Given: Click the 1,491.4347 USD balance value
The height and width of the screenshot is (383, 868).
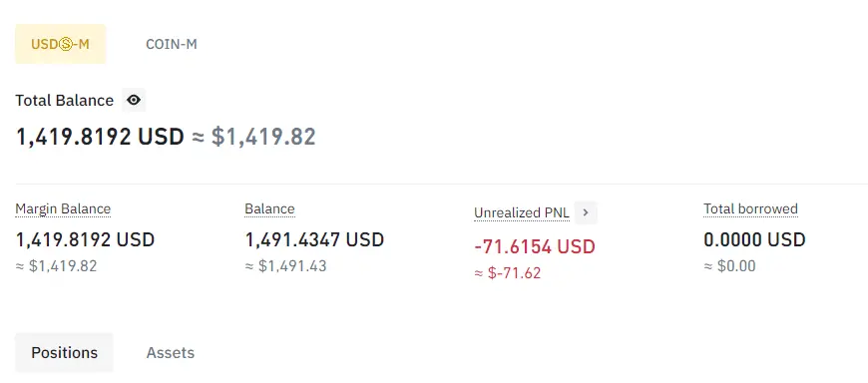Looking at the screenshot, I should (x=314, y=239).
